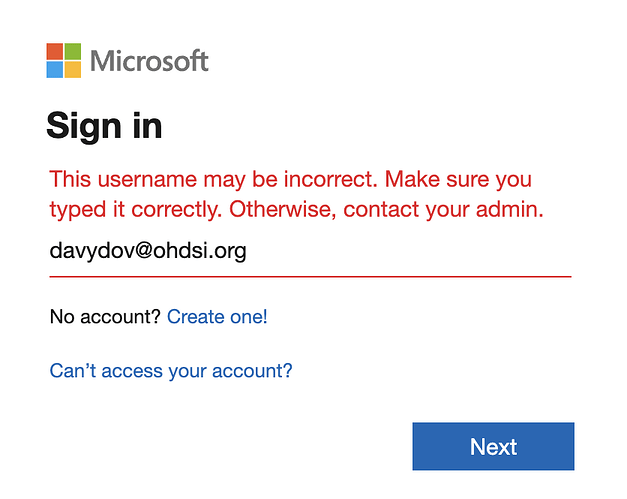The height and width of the screenshot is (499, 627).
Task: Open the 'Create one!' link
Action: [x=217, y=317]
